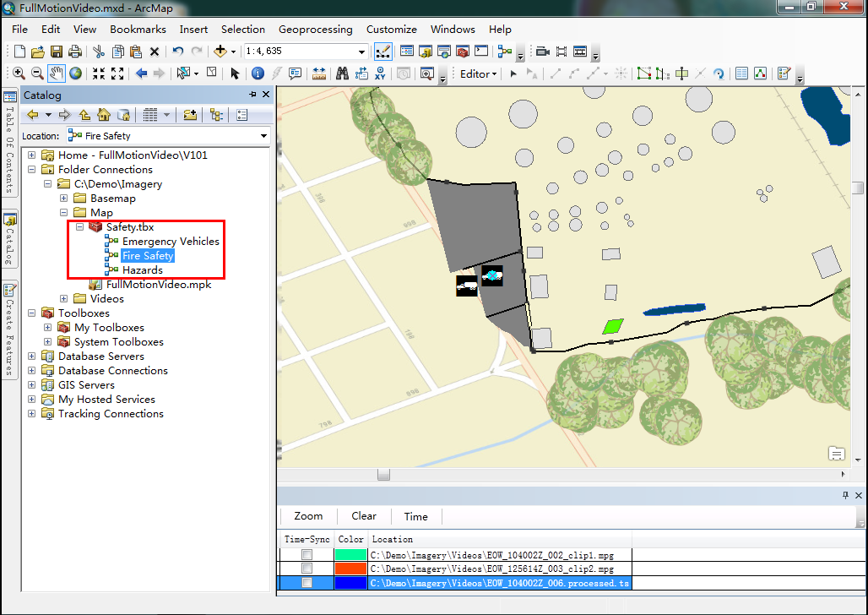Open the Windows menu
Image resolution: width=868 pixels, height=615 pixels.
click(x=453, y=30)
